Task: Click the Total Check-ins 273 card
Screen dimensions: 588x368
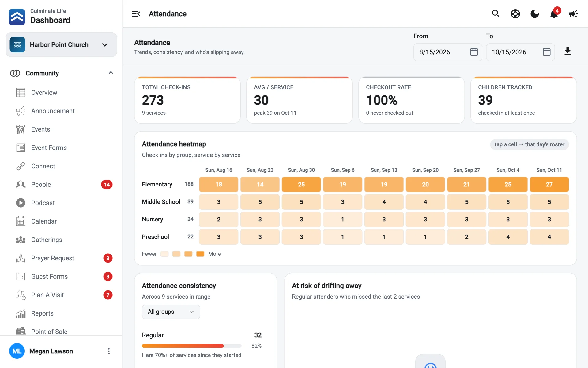Action: [187, 100]
